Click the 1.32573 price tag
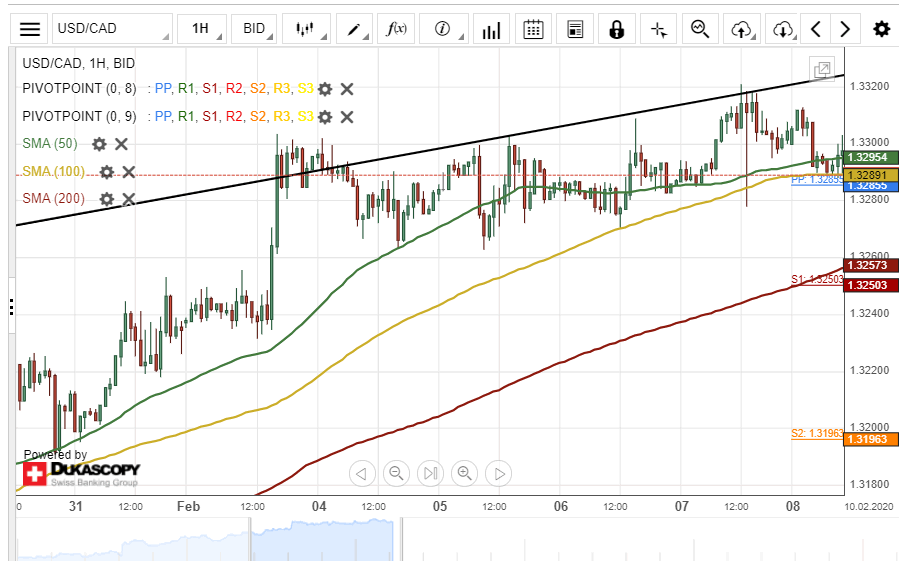Viewport: 901px width, 568px height. pyautogui.click(x=871, y=265)
